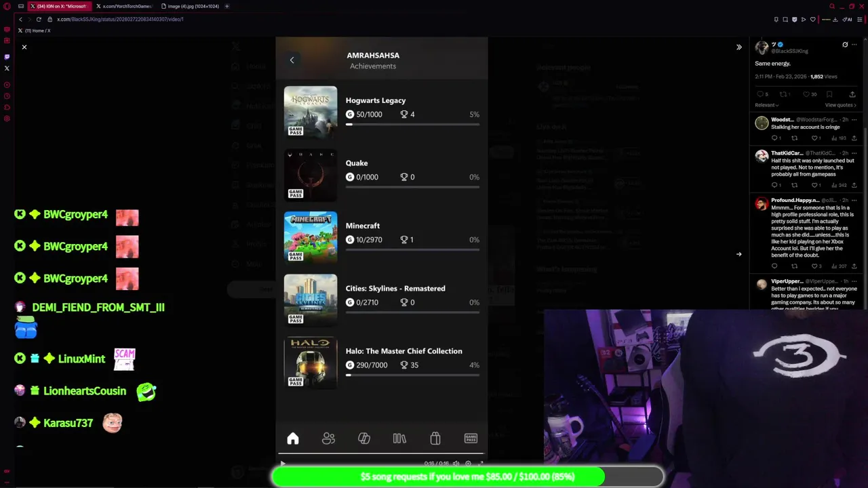Open the overlapping-cards icon in Xbox nav bar
Screen dimensions: 868x488
click(364, 439)
